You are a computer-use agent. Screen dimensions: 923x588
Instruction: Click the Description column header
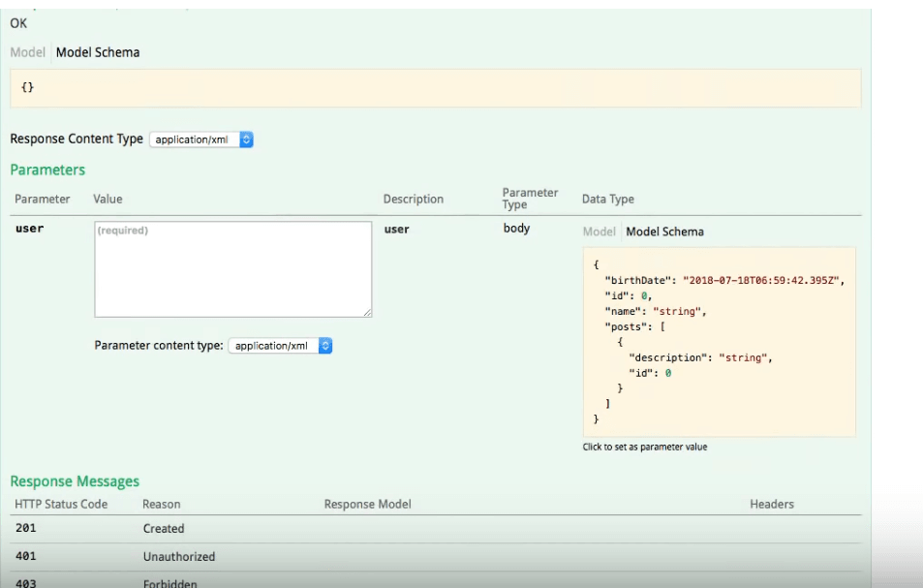tap(414, 199)
